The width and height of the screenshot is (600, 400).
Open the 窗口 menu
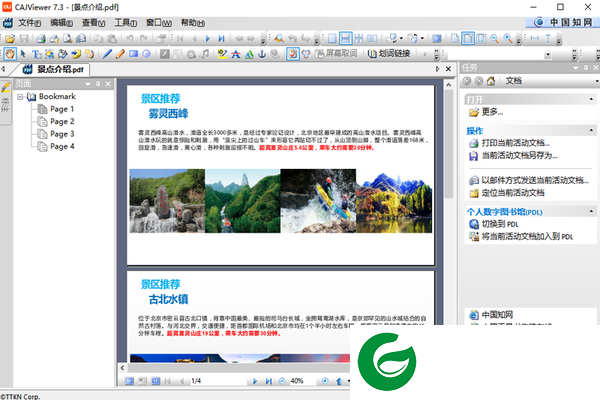coord(159,23)
